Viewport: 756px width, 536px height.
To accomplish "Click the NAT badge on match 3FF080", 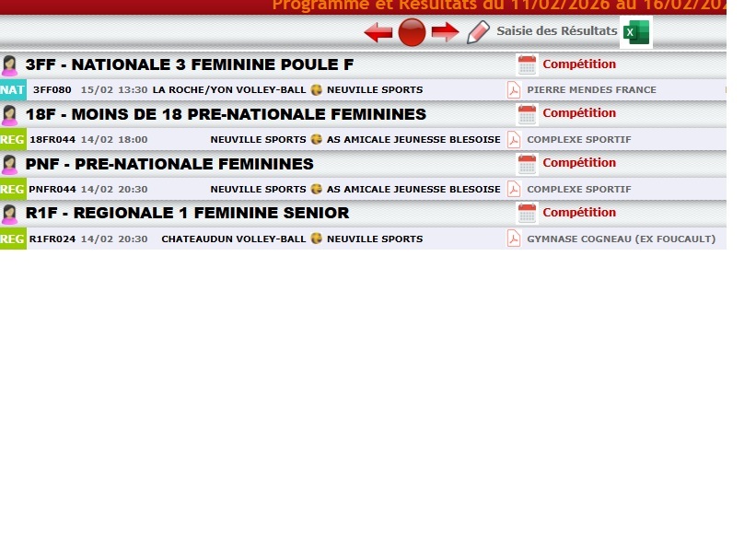I will 13,90.
